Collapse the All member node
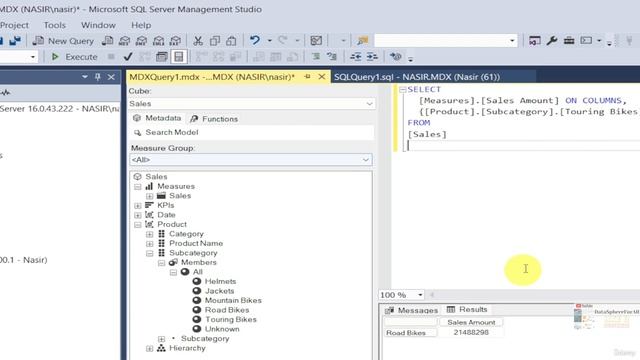 [x=173, y=272]
